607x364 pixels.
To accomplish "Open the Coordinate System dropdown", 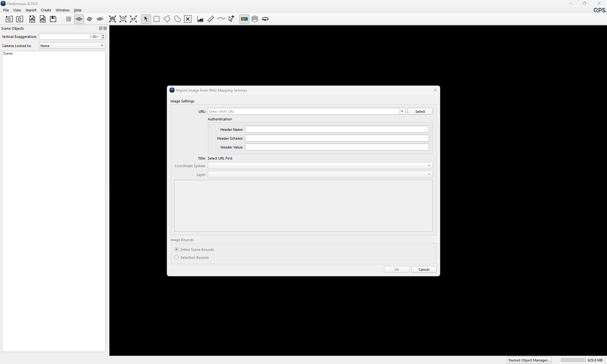I will [320, 166].
